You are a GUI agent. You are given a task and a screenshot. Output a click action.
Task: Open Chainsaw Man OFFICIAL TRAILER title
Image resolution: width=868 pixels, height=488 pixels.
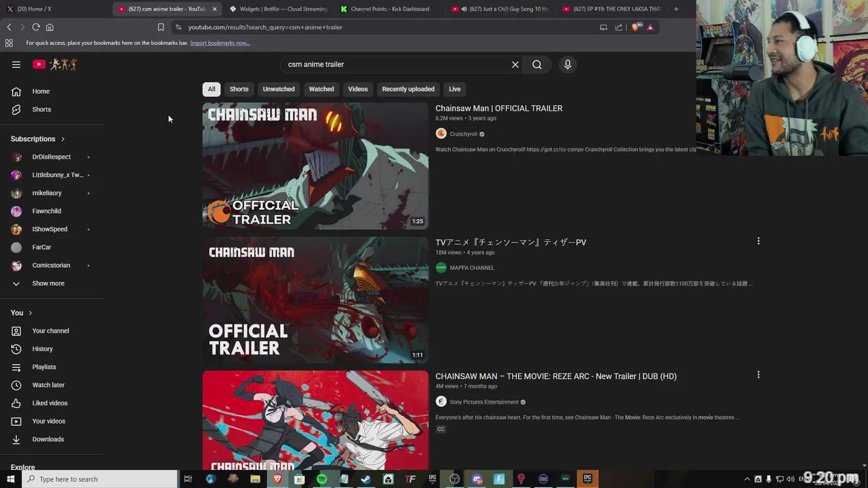coord(499,108)
